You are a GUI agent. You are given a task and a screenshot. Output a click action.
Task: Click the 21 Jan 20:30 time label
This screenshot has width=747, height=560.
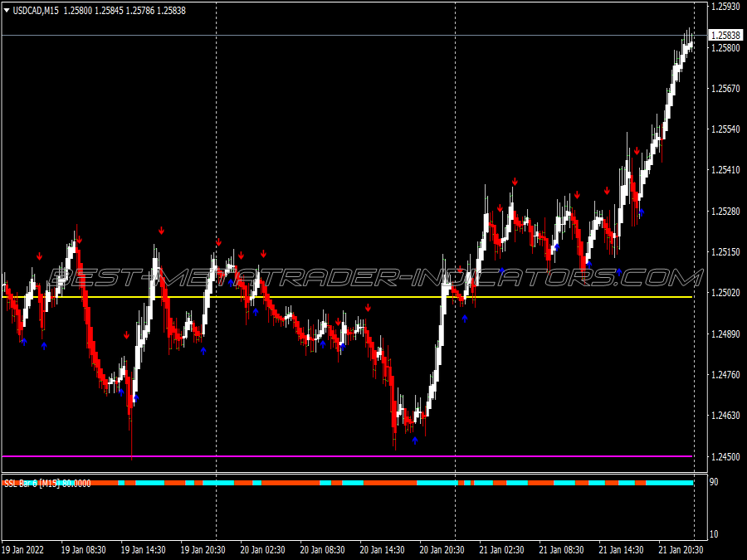click(x=681, y=550)
